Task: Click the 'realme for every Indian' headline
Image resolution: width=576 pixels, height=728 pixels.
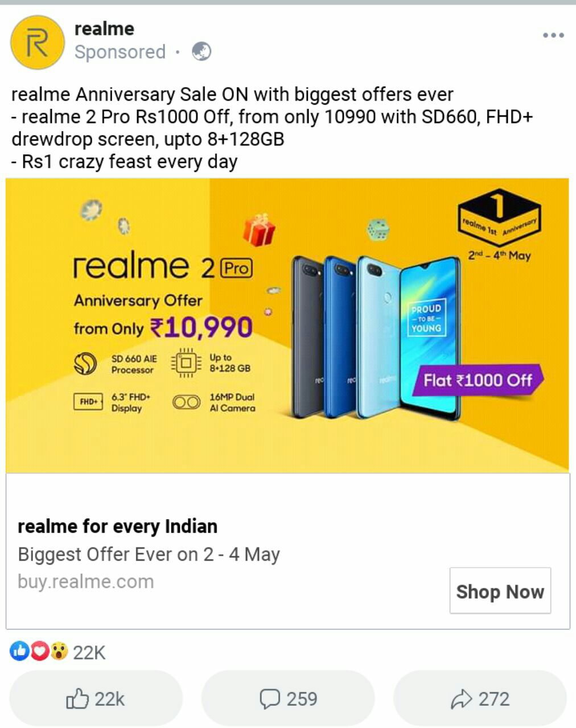Action: pyautogui.click(x=117, y=527)
